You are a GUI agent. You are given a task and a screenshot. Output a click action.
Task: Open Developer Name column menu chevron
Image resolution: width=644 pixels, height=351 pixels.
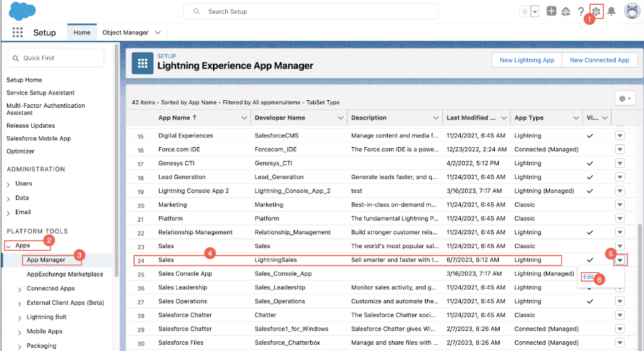click(x=341, y=118)
